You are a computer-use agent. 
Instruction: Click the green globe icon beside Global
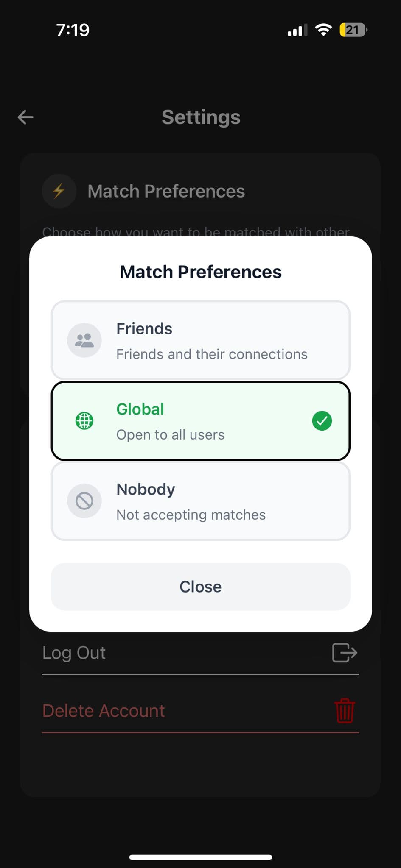tap(84, 420)
